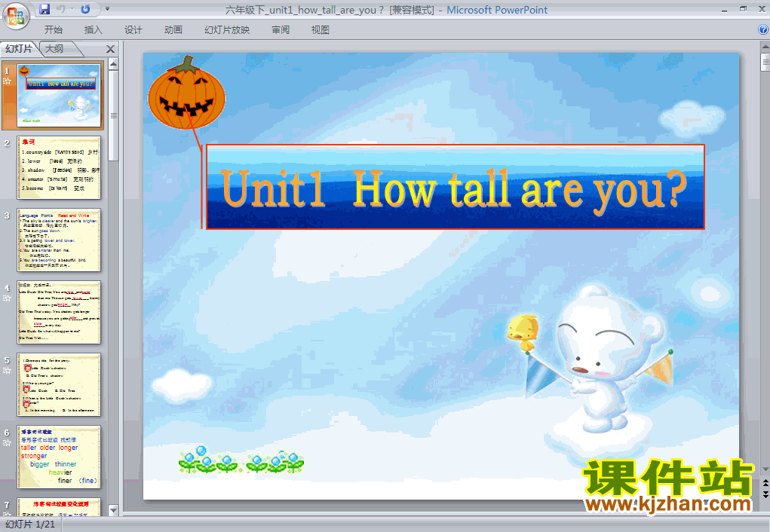
Task: Click the Redo/Repeat icon
Action: 85,9
